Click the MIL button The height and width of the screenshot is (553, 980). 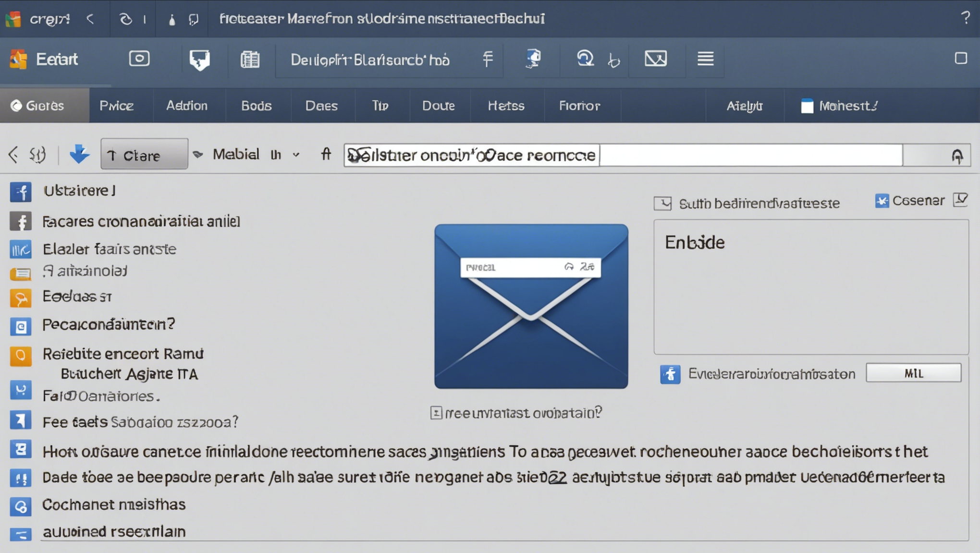(x=914, y=373)
